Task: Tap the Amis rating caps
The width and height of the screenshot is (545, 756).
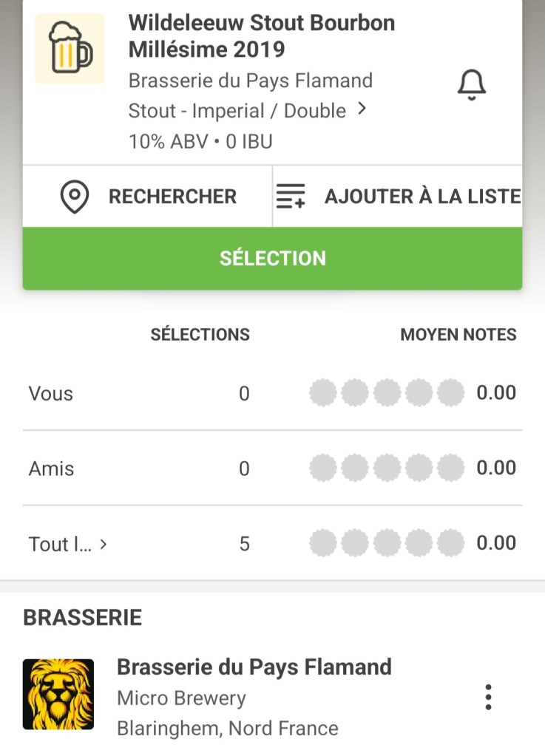Action: click(x=386, y=468)
